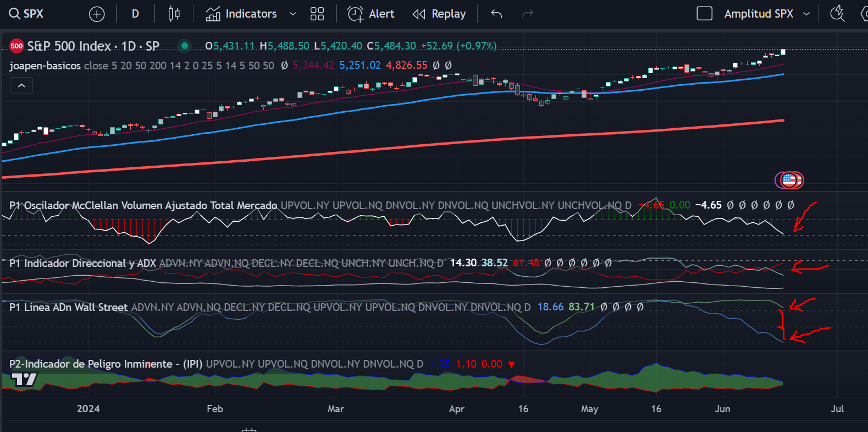Open symbol search for SPX

click(x=26, y=14)
